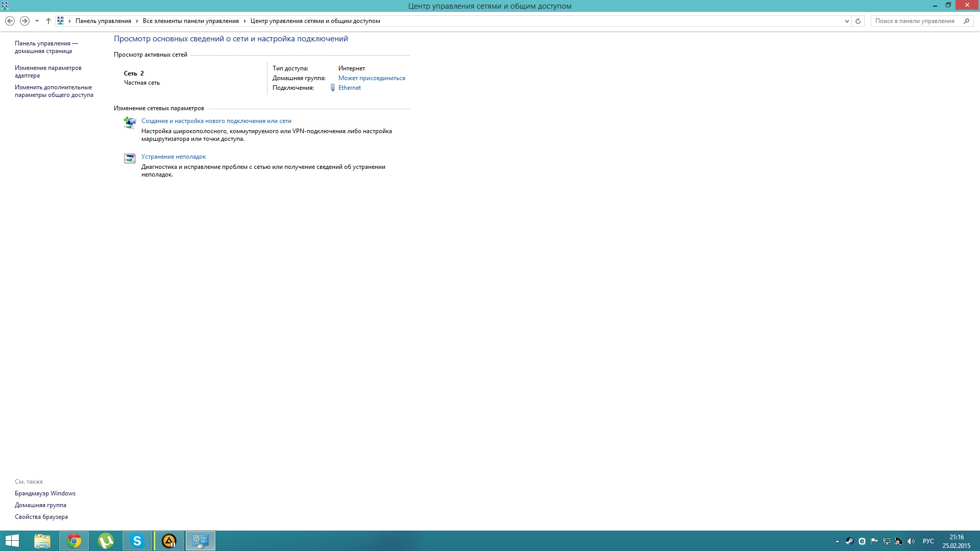Click the up one level arrow
Viewport: 980px width, 551px height.
[x=48, y=21]
